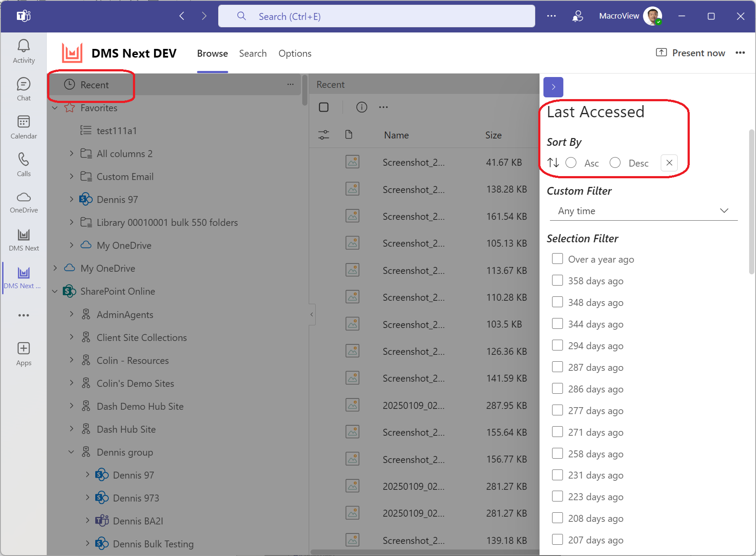Select all items checkbox in Recent list
This screenshot has height=556, width=756.
pos(324,107)
